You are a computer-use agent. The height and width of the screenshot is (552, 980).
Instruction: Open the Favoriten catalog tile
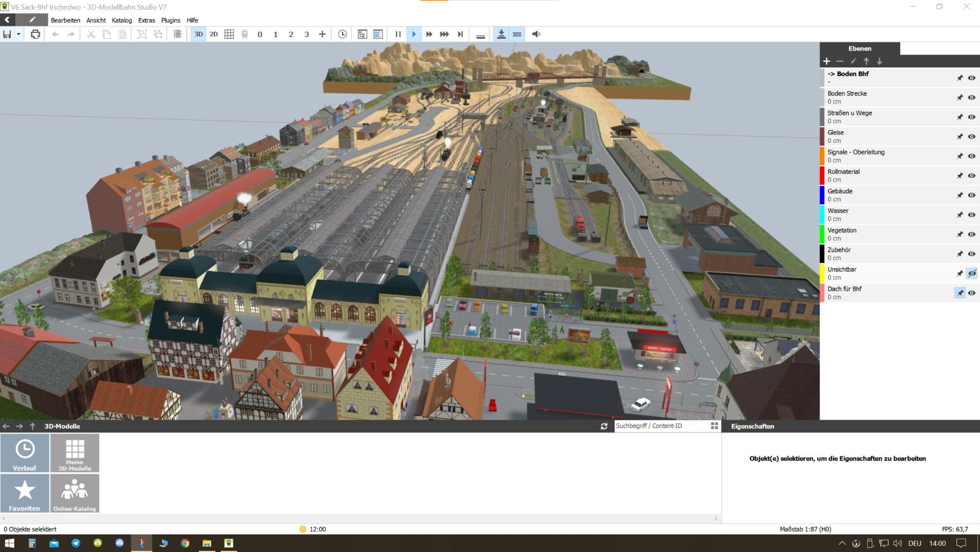pyautogui.click(x=25, y=493)
